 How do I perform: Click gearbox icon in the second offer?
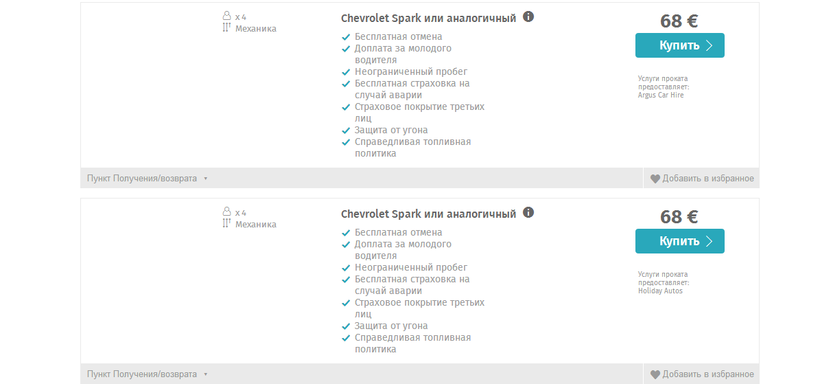coord(226,223)
